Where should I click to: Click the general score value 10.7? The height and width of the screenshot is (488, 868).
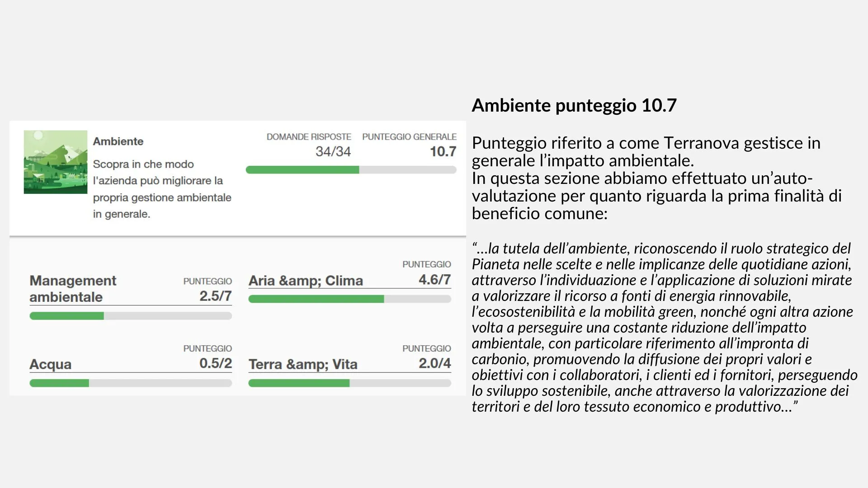pyautogui.click(x=443, y=152)
